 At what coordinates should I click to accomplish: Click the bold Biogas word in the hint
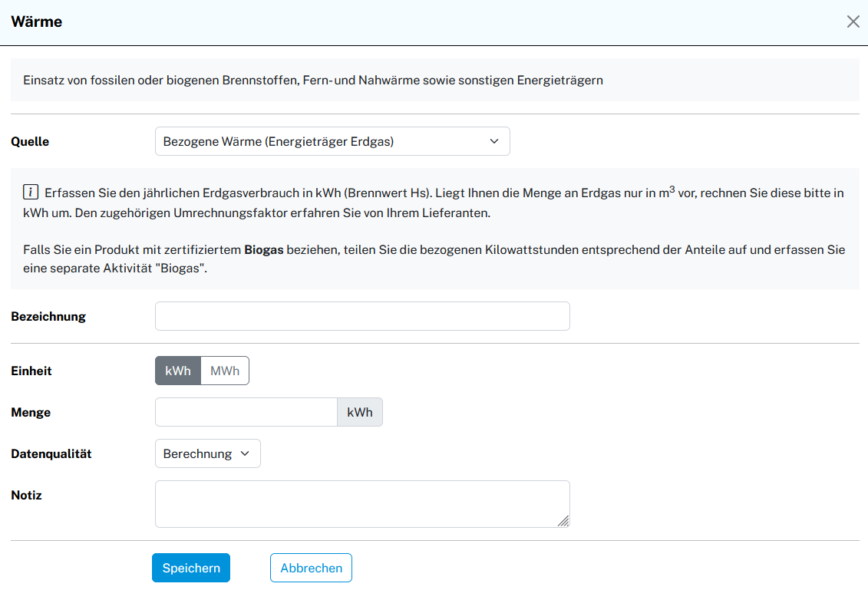[x=263, y=250]
